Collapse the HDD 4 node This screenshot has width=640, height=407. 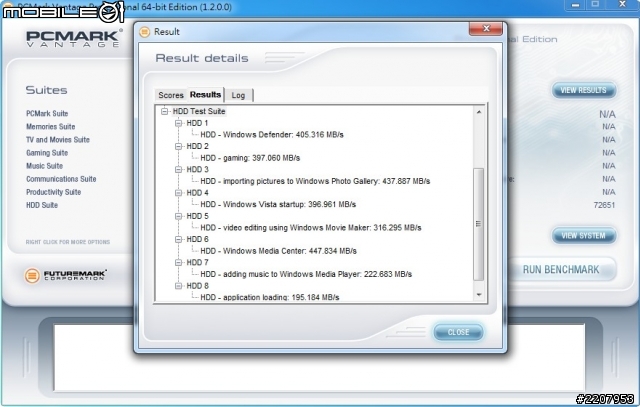coord(178,193)
